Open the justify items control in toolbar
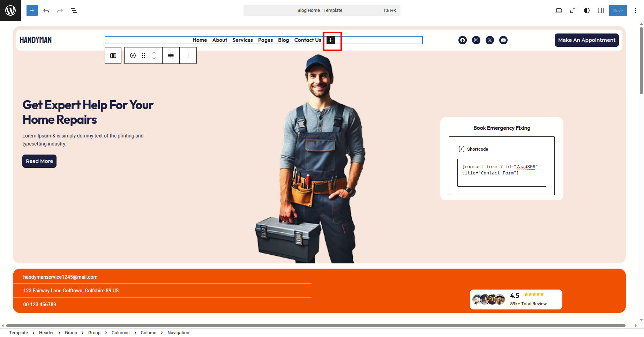This screenshot has height=337, width=644. point(171,55)
